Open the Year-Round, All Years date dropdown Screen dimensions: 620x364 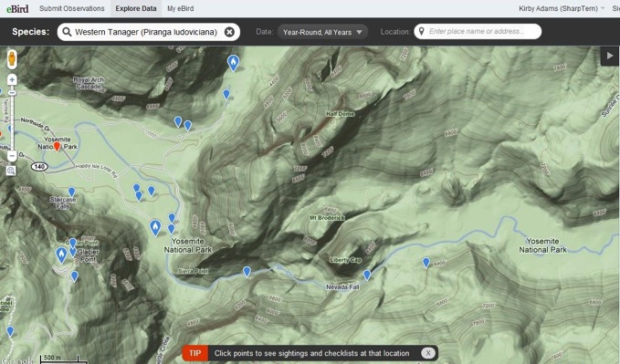click(322, 32)
